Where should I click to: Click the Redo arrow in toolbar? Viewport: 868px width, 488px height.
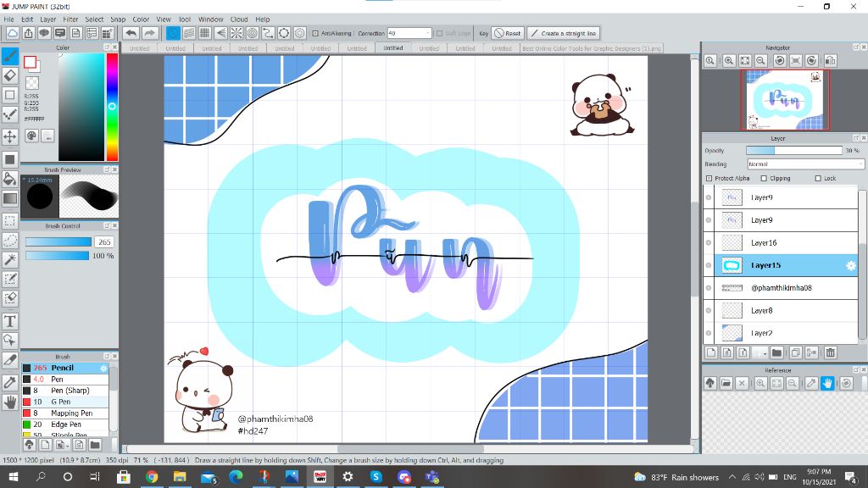149,33
